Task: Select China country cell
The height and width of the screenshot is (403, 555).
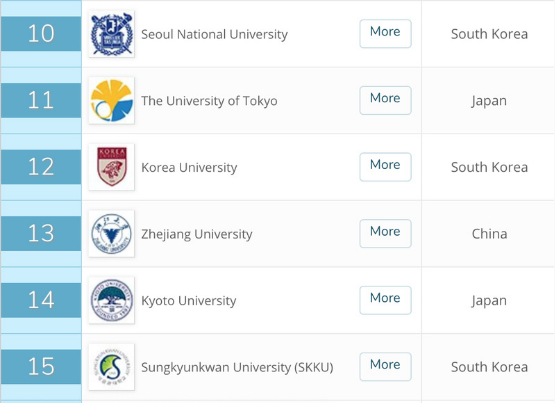Action: point(490,234)
